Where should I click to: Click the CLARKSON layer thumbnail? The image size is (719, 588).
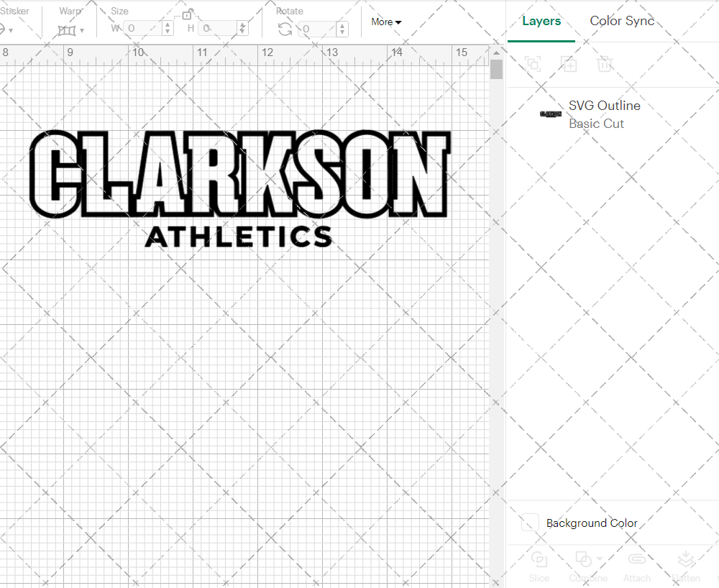[x=549, y=114]
